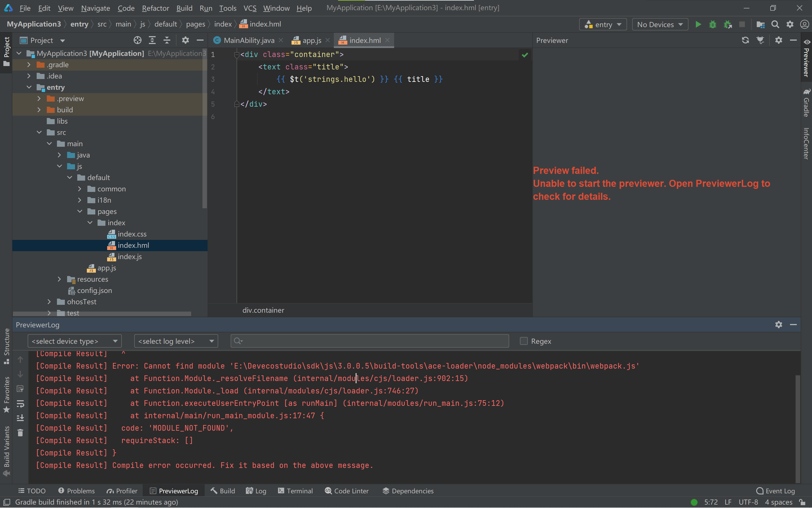Image resolution: width=812 pixels, height=508 pixels.
Task: Toggle the InfoCenter sidebar button
Action: 806,143
